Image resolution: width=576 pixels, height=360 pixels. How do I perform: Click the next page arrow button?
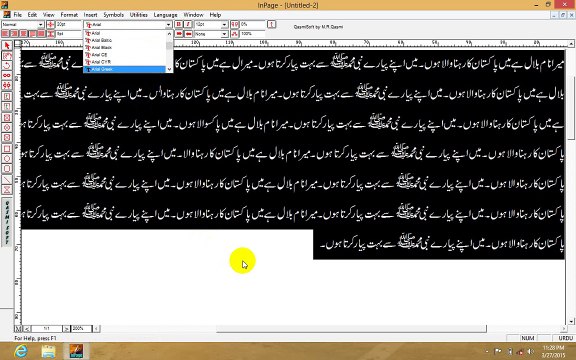(66, 328)
